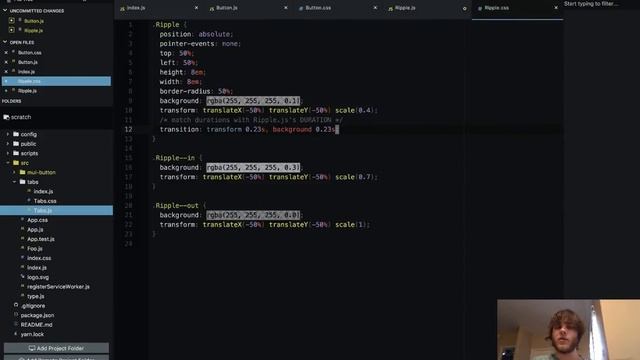Click the Add Project Folder button
This screenshot has height=360, width=640.
56,348
